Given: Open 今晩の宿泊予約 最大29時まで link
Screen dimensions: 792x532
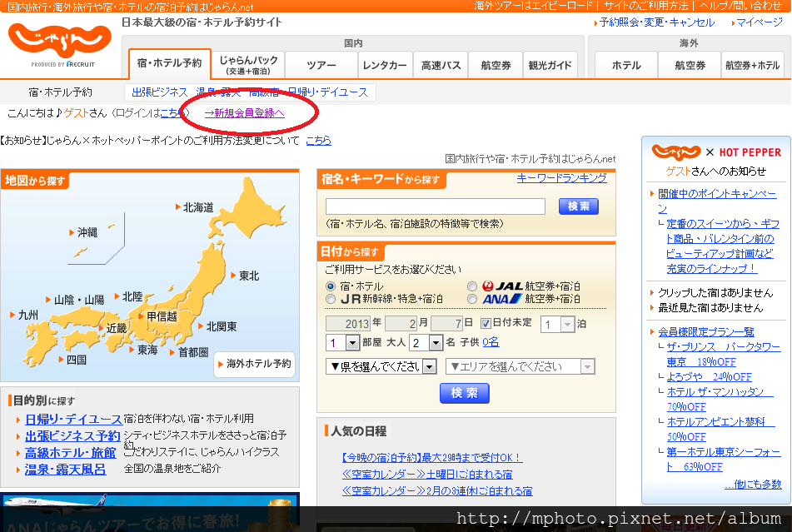Looking at the screenshot, I should point(432,458).
